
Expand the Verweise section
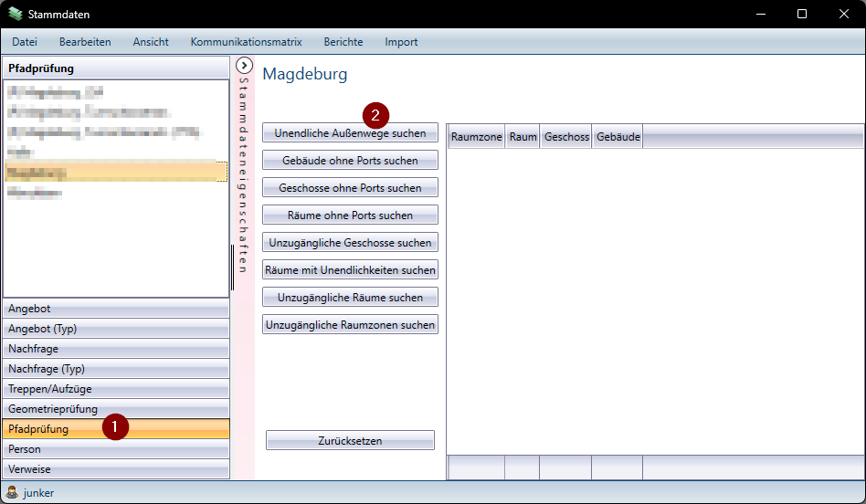[x=116, y=469]
